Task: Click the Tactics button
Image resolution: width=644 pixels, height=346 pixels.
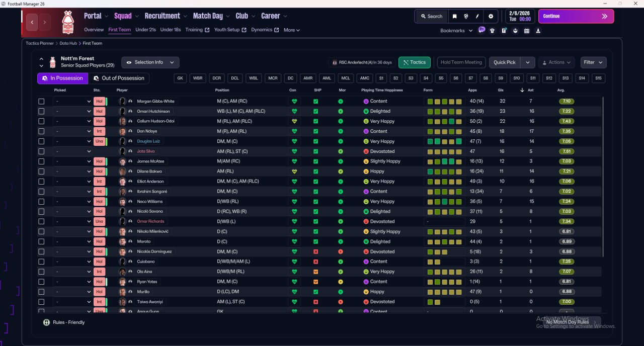Action: click(415, 62)
